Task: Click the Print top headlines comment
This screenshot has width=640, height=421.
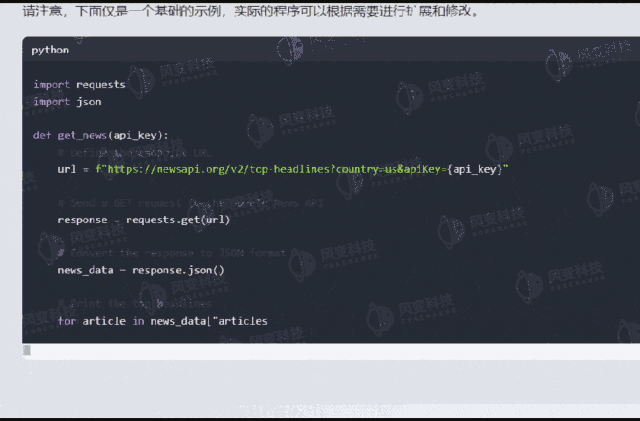Action: coord(135,303)
